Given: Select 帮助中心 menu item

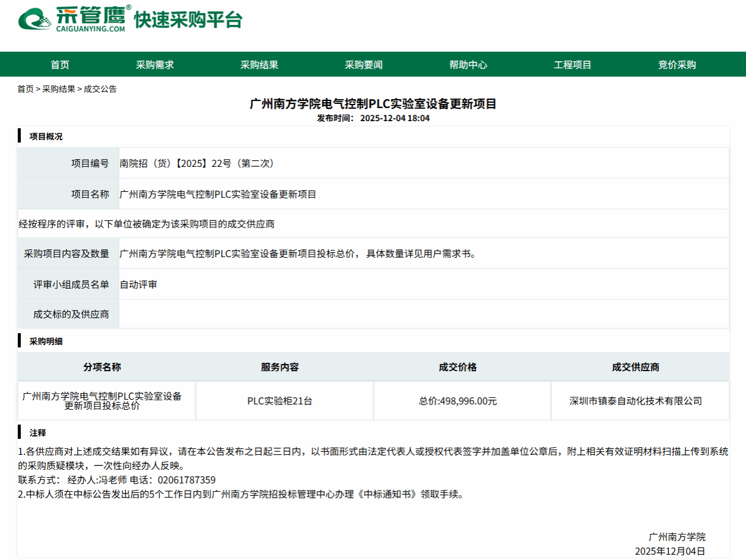Looking at the screenshot, I should pos(469,65).
